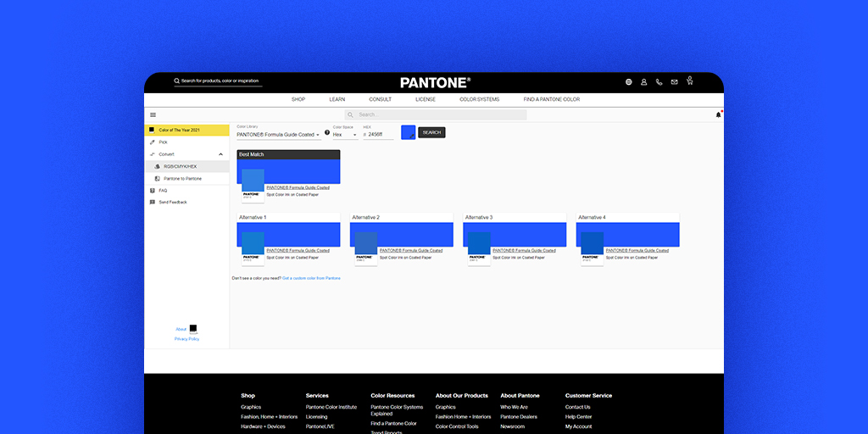Open the Color Space Hex dropdown

[x=345, y=135]
